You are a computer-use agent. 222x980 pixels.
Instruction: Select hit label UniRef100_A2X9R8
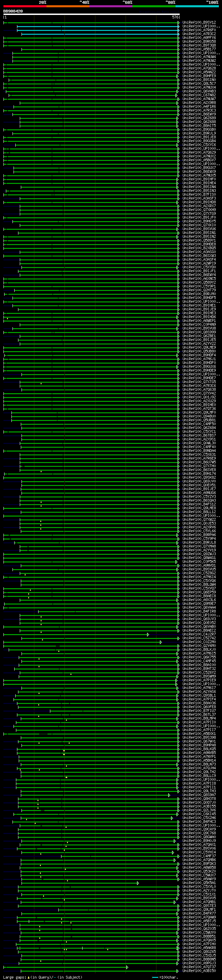coord(199,103)
